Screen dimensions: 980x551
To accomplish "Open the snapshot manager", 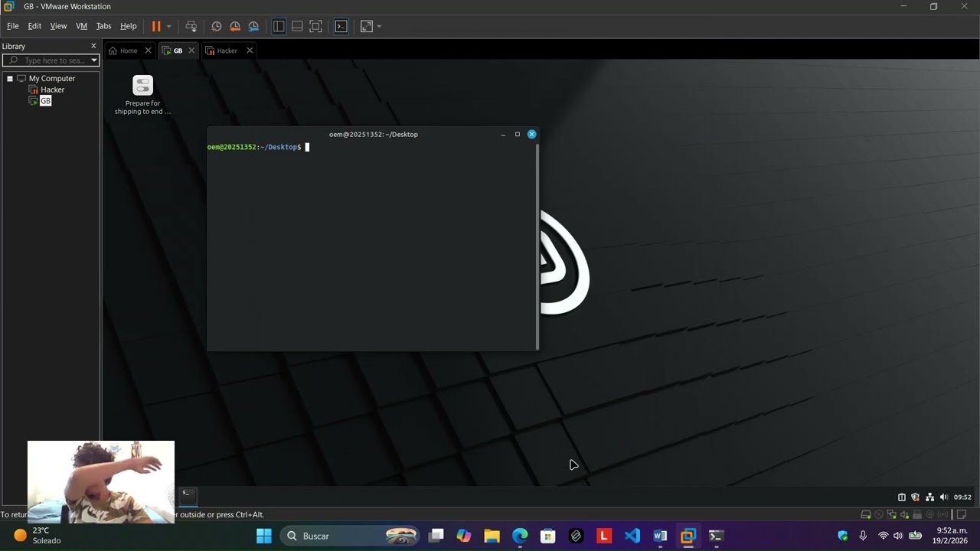I will pos(253,26).
